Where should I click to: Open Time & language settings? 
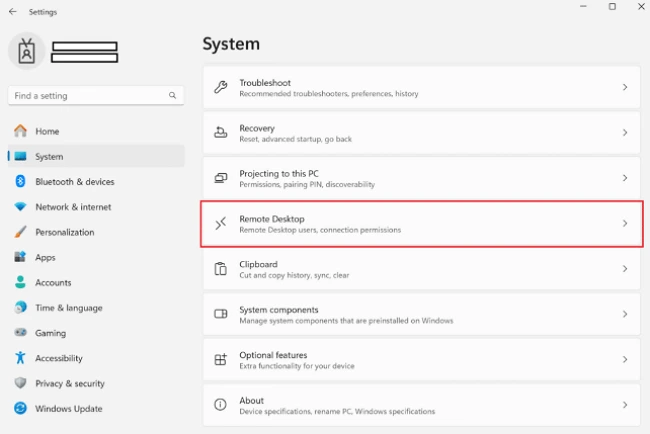point(68,308)
